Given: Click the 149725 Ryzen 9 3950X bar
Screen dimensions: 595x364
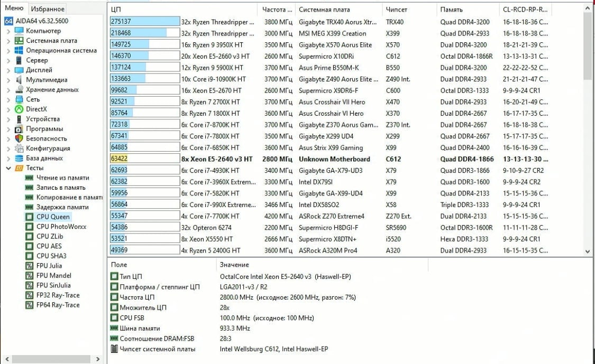Looking at the screenshot, I should [x=145, y=45].
